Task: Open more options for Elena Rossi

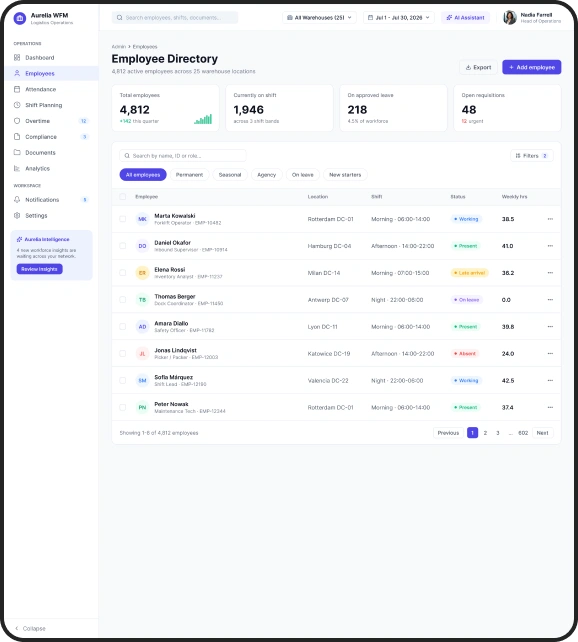Action: 550,273
